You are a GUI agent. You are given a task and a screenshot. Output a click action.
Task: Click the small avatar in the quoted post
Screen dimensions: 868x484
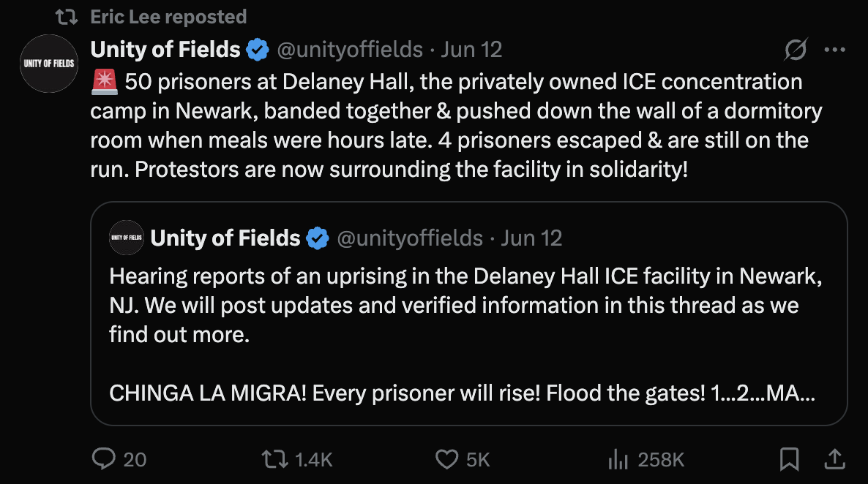coord(126,238)
